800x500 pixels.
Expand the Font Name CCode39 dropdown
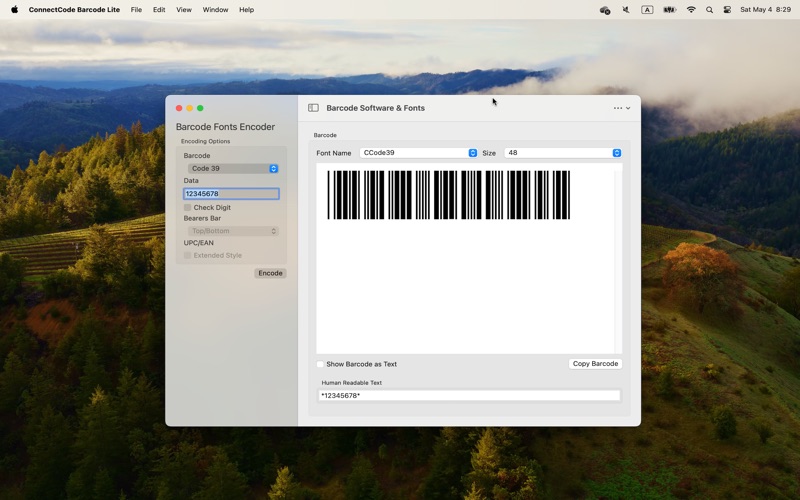tap(419, 153)
